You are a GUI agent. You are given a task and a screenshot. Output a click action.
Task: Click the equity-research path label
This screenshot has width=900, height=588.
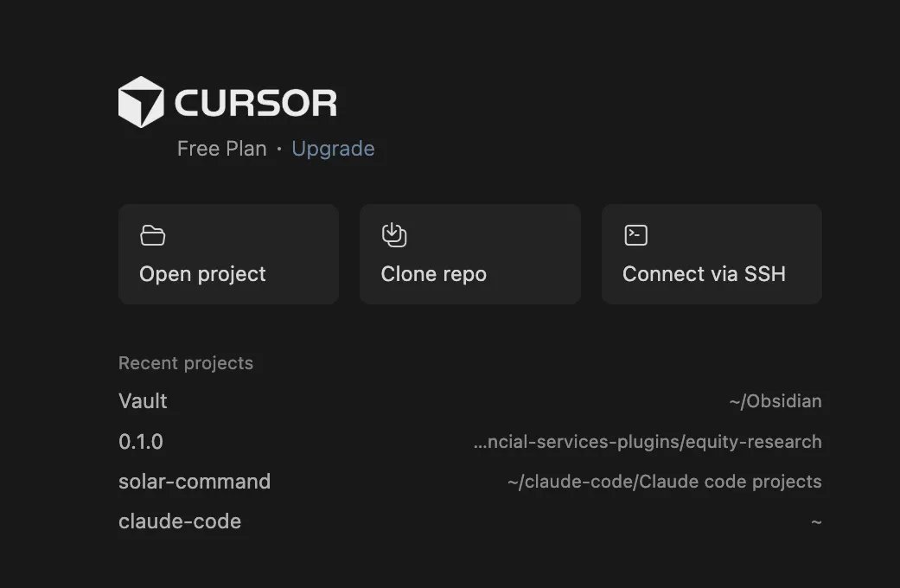click(x=648, y=442)
